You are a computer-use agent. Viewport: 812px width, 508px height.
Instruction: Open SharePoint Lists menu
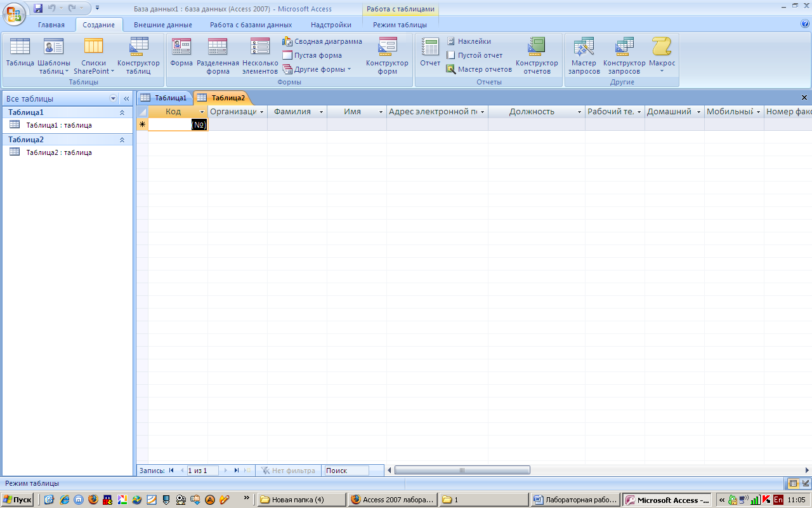pyautogui.click(x=94, y=56)
